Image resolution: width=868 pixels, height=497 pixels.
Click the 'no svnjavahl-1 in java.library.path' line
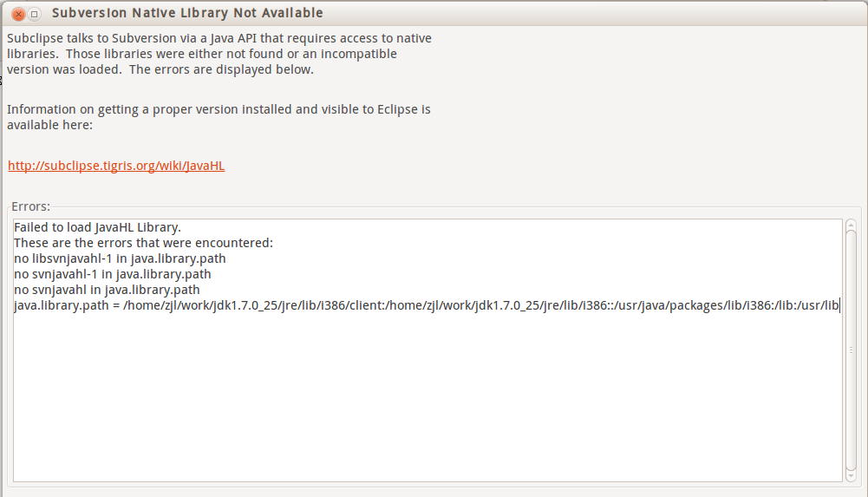click(x=113, y=274)
